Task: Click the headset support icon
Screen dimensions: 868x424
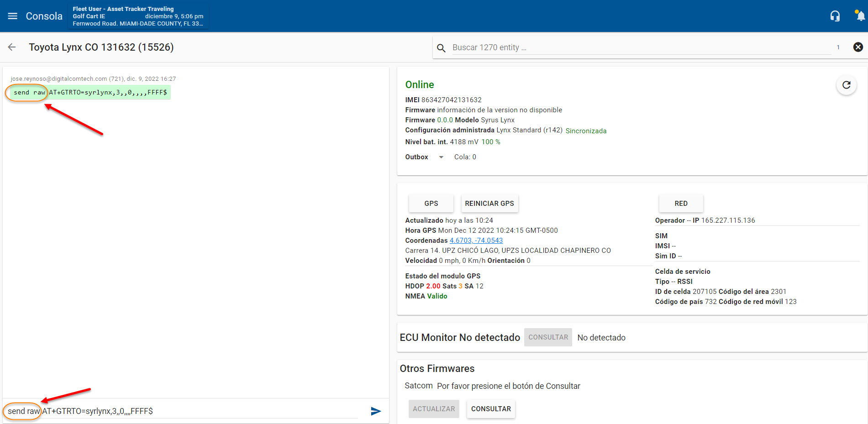Action: tap(835, 16)
